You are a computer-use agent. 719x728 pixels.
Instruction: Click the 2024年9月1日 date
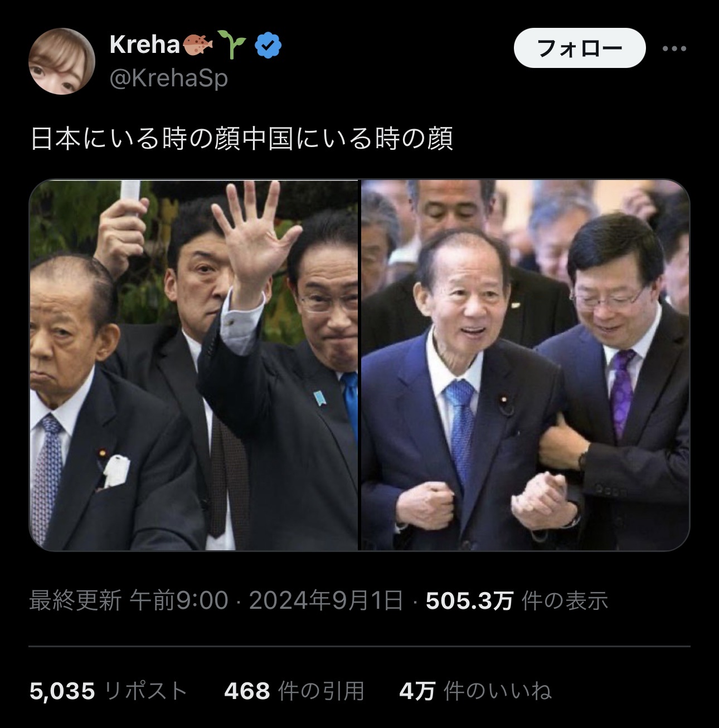[x=326, y=600]
